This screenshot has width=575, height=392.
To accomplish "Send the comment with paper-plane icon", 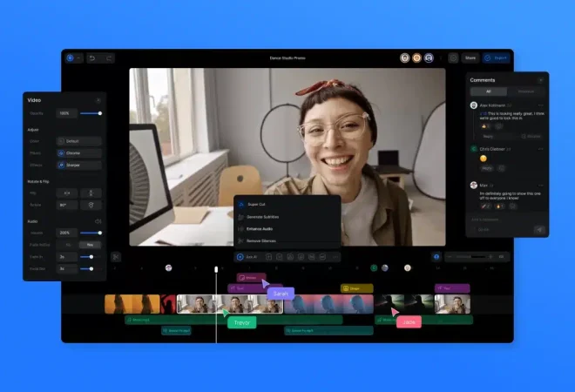I will click(539, 230).
